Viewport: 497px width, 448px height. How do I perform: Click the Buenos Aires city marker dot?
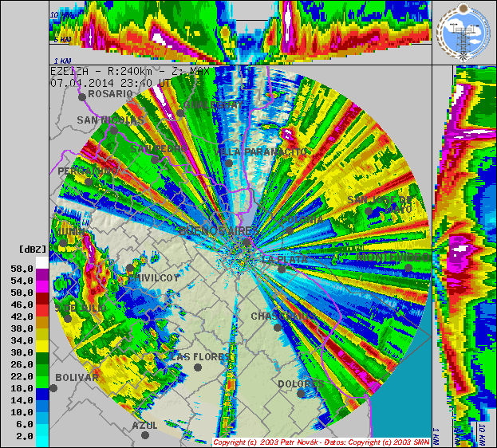pos(247,242)
